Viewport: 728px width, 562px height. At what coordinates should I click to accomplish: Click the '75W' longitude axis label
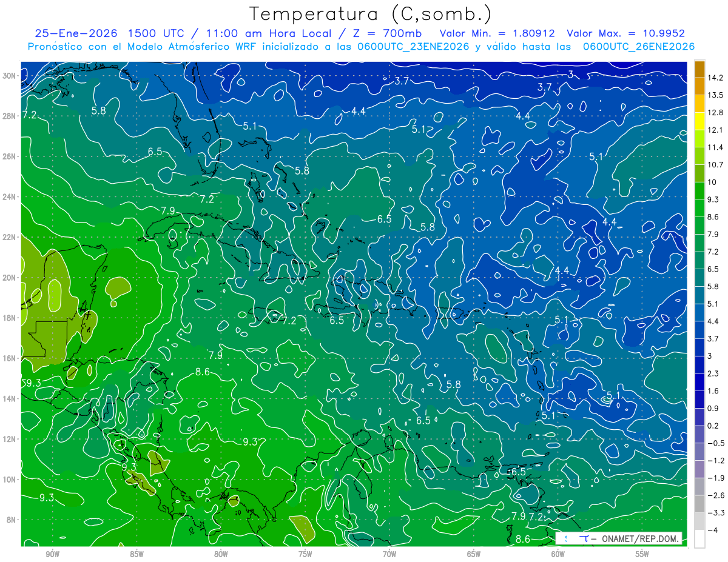[x=305, y=554]
